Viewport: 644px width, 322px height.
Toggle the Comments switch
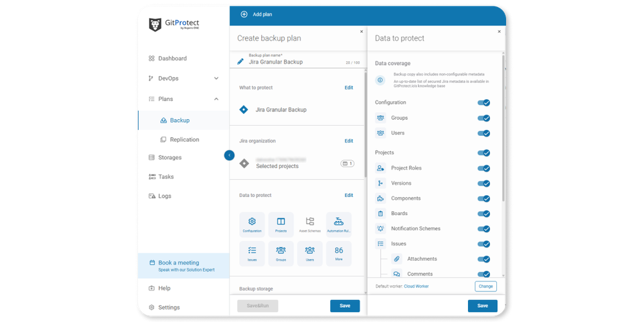(484, 274)
